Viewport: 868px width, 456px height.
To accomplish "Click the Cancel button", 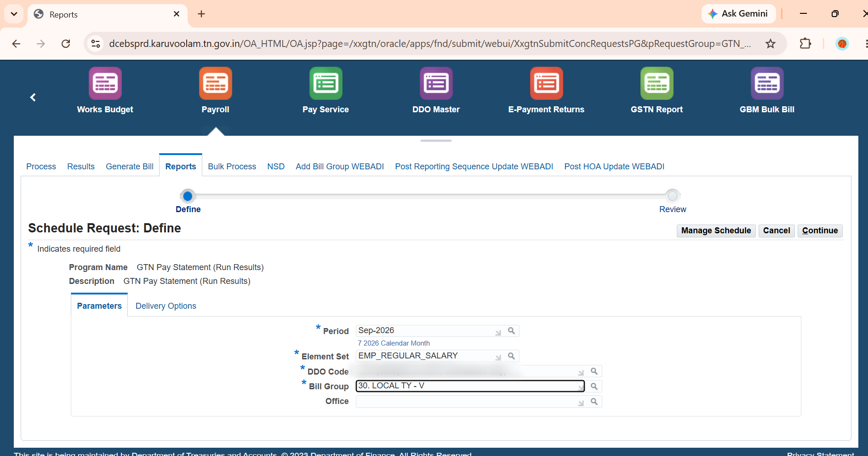I will 777,231.
